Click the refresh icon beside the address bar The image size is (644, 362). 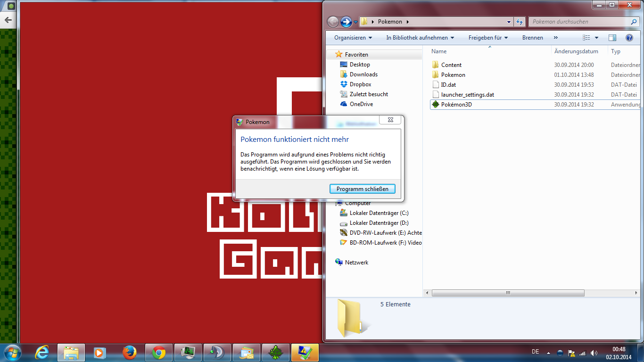[520, 22]
